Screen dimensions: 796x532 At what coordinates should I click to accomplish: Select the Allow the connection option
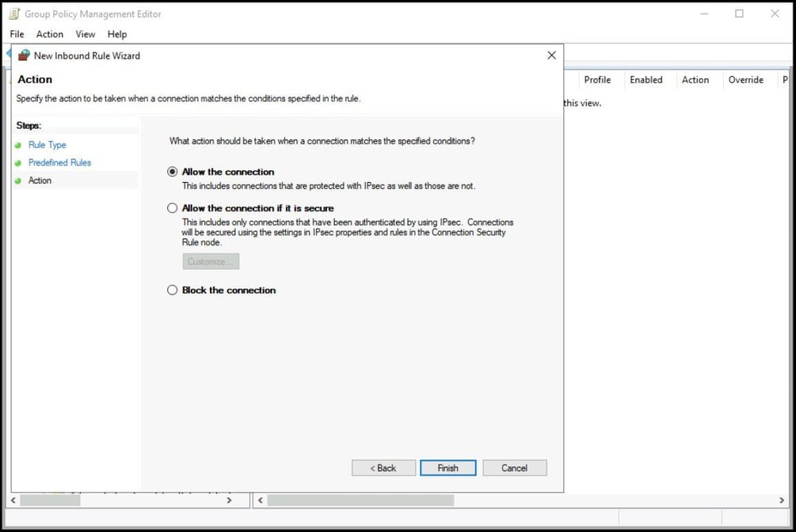pyautogui.click(x=172, y=172)
